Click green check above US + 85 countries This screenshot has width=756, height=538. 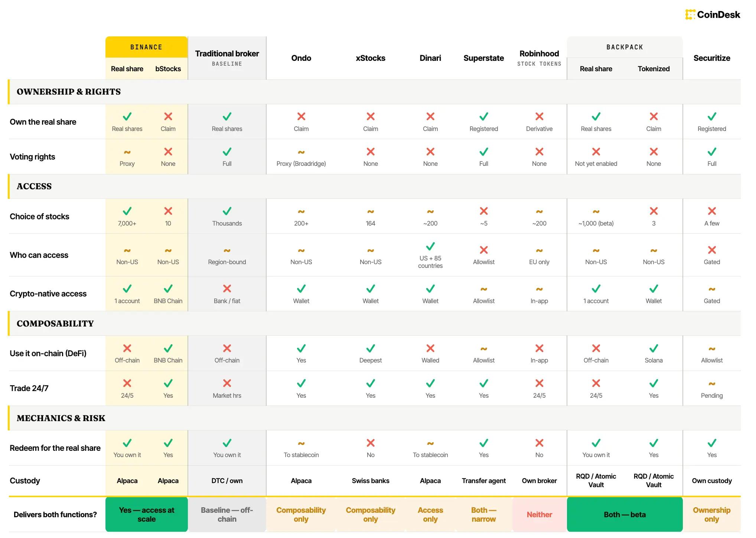pyautogui.click(x=430, y=246)
